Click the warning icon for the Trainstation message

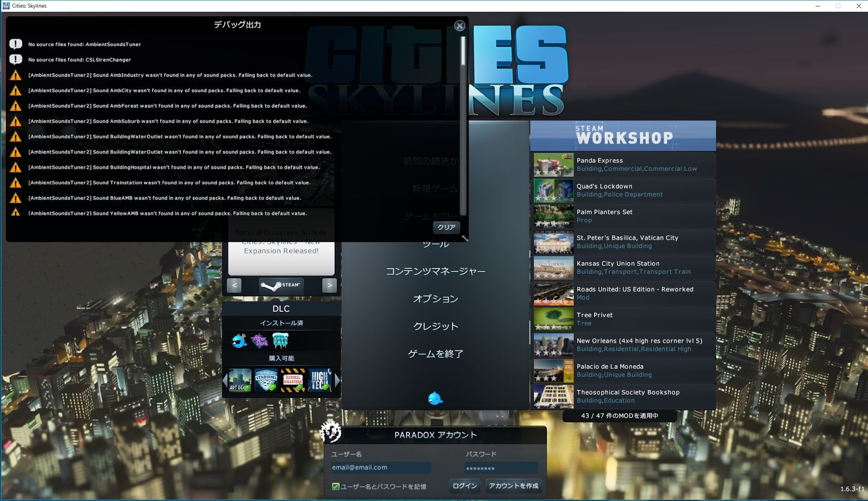16,182
